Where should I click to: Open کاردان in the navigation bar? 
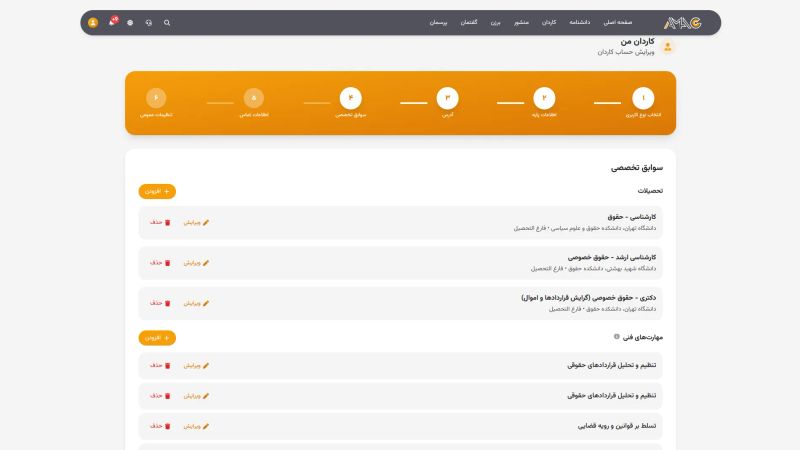(549, 22)
